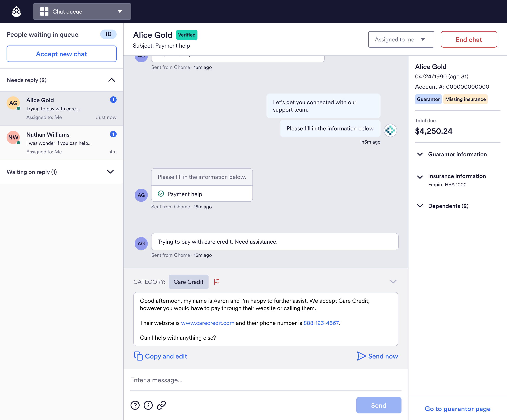Click the Copy and edit icon
Screen dimensions: 507x420
[x=138, y=356]
